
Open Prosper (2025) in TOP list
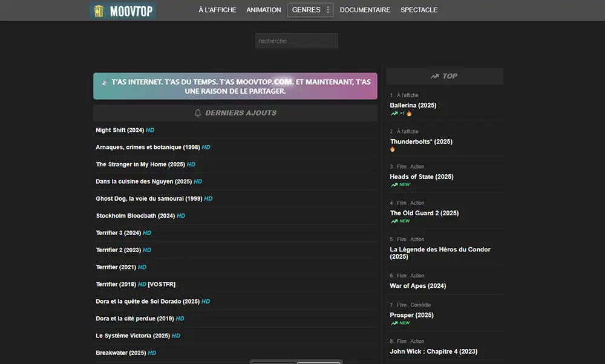411,315
